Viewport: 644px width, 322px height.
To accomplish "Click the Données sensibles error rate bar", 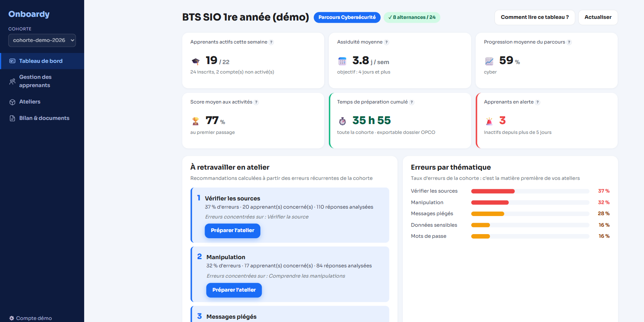I will (530, 225).
